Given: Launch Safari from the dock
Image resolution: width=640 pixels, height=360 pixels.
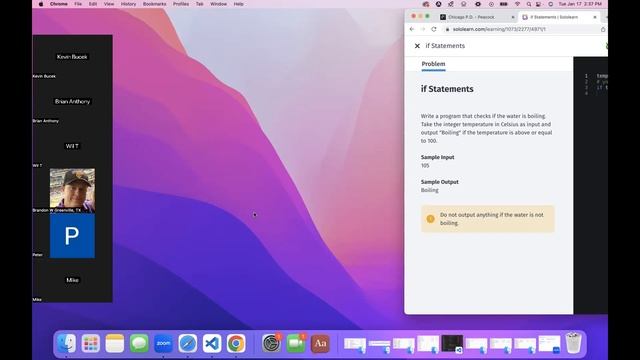Looking at the screenshot, I should tap(188, 343).
